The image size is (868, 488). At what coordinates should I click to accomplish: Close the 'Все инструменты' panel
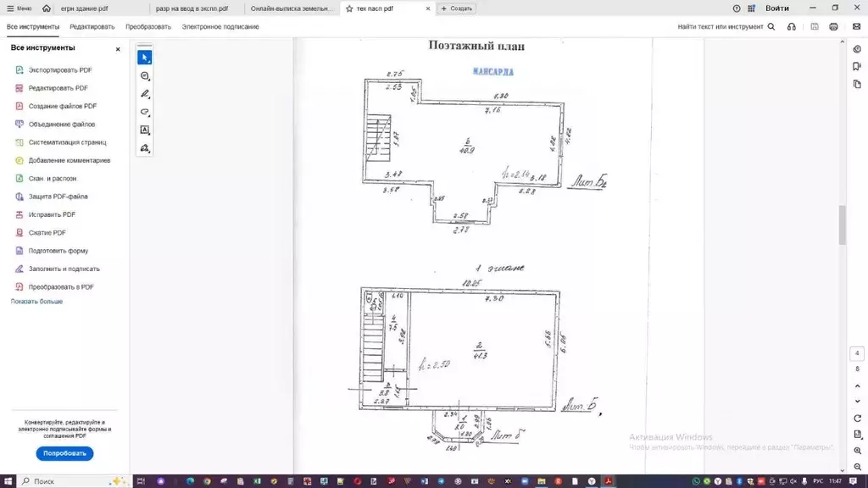pos(118,49)
